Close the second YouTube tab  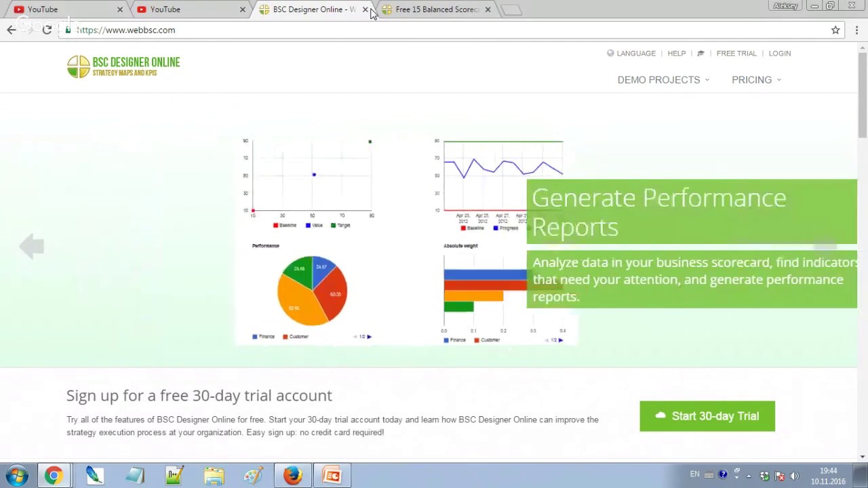[243, 9]
